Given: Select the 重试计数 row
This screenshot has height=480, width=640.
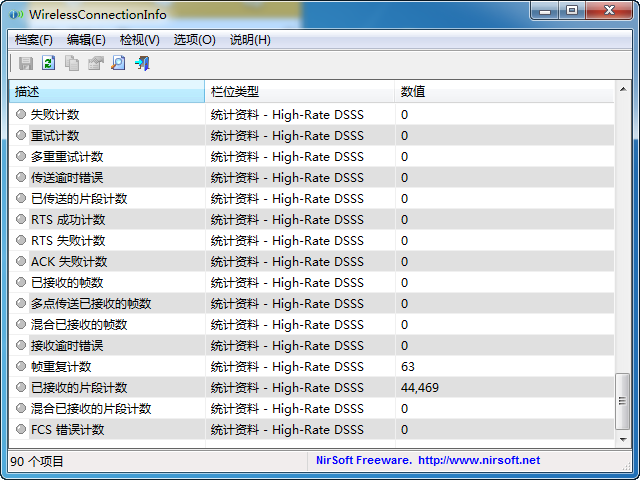Looking at the screenshot, I should tap(311, 136).
